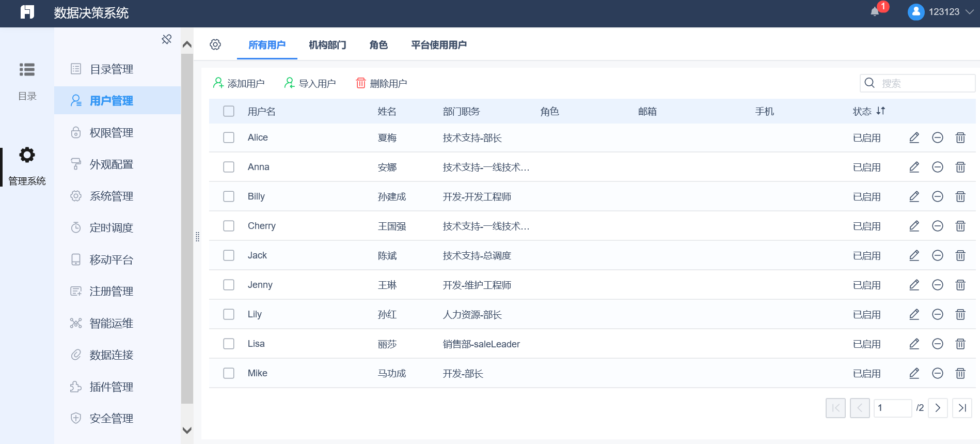The image size is (980, 444).
Task: Switch to the 机构部门 tab
Action: (x=327, y=45)
